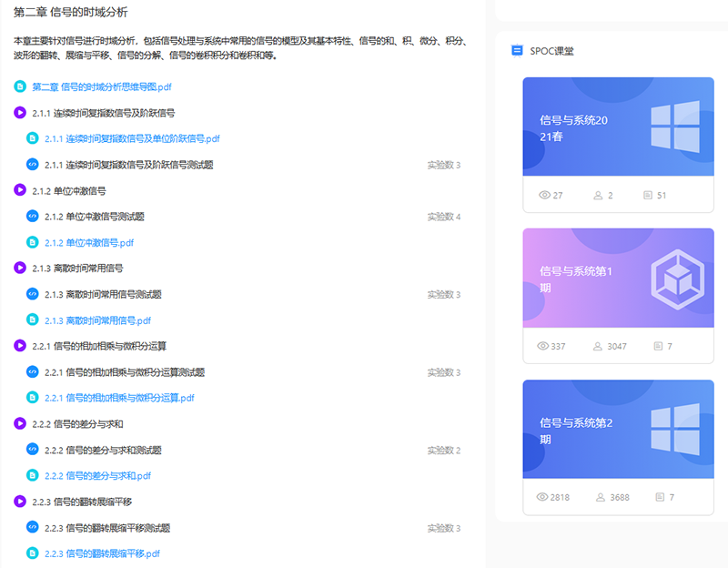Click the document count icon showing 51
This screenshot has width=728, height=568.
click(647, 196)
